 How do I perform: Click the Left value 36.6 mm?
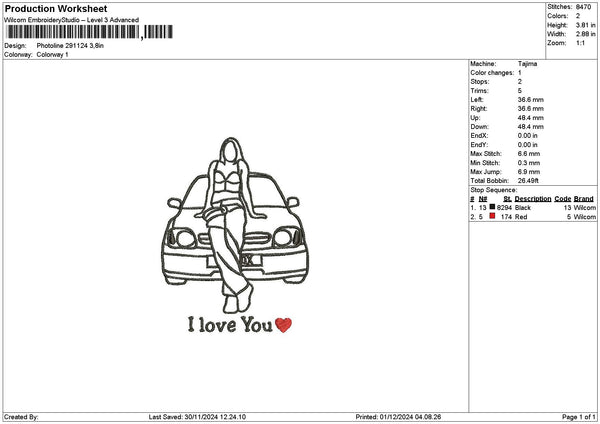[x=531, y=100]
